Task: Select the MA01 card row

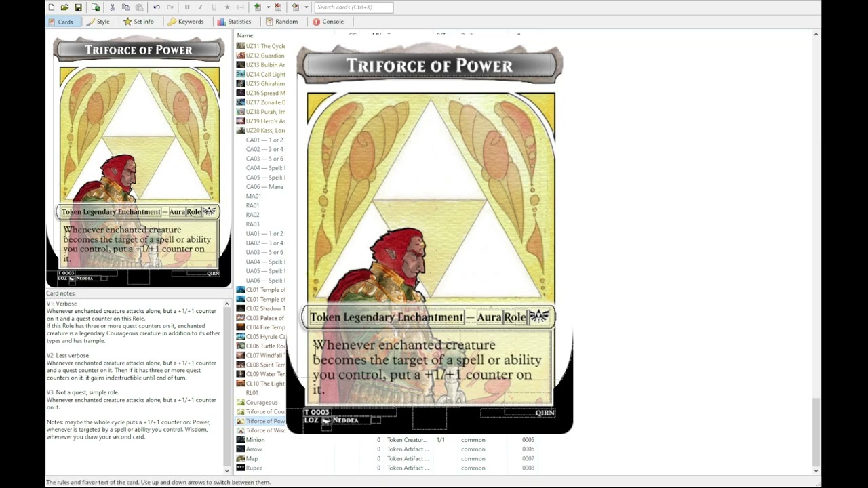Action: (x=261, y=196)
